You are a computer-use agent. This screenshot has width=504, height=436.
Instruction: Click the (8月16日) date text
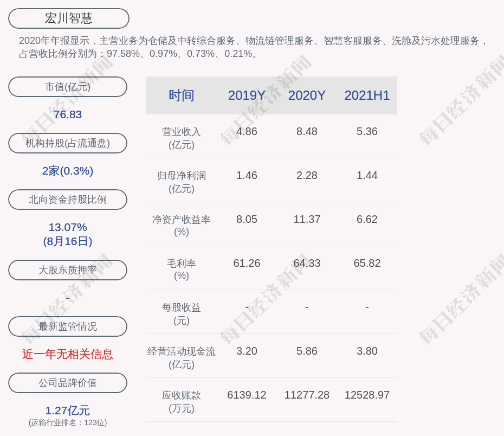coord(68,241)
